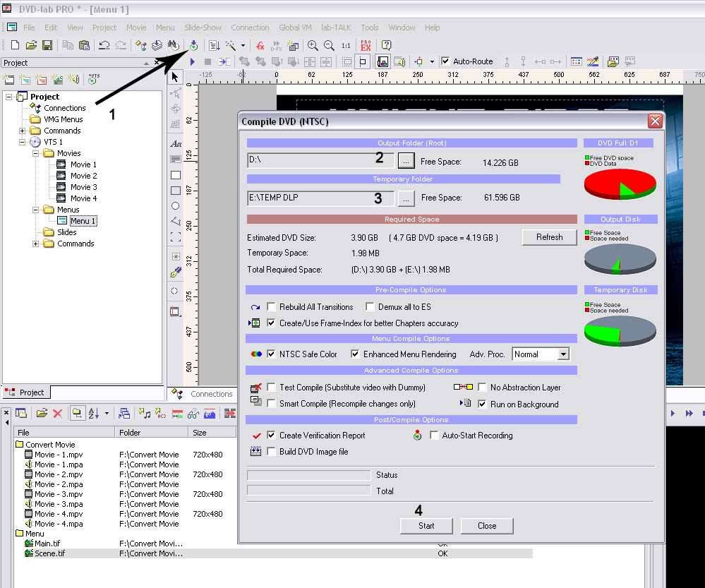This screenshot has width=705, height=588.
Task: Click the Refresh button
Action: [x=550, y=237]
